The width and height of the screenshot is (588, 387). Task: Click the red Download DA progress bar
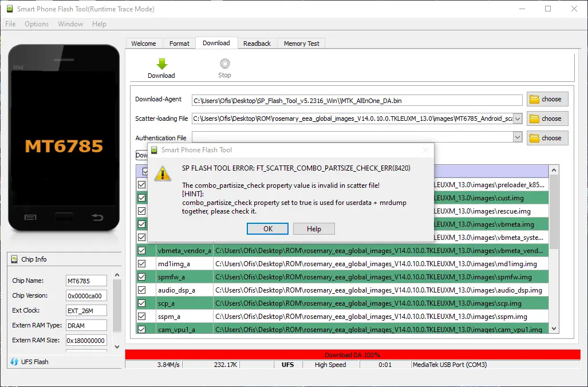[x=353, y=355]
